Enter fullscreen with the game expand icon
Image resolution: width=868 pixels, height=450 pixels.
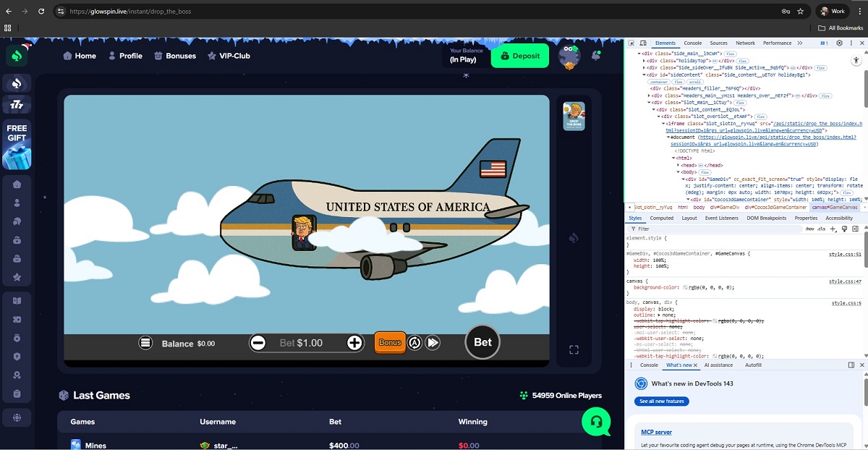coord(574,350)
